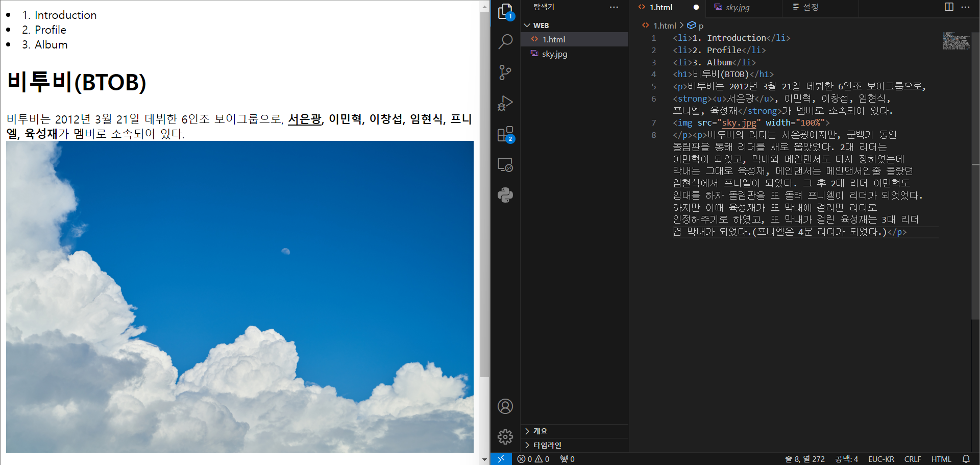
Task: Click the editor vertical scrollbar
Action: pyautogui.click(x=975, y=175)
